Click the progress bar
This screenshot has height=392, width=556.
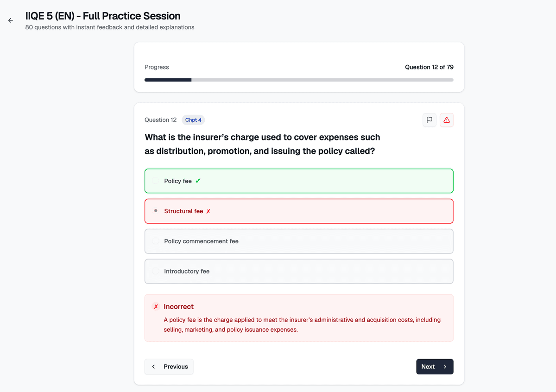point(299,80)
